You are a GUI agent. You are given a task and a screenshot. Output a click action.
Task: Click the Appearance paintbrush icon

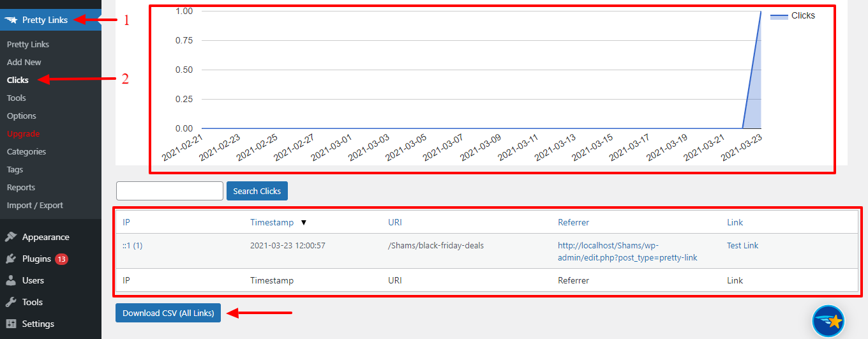click(10, 237)
